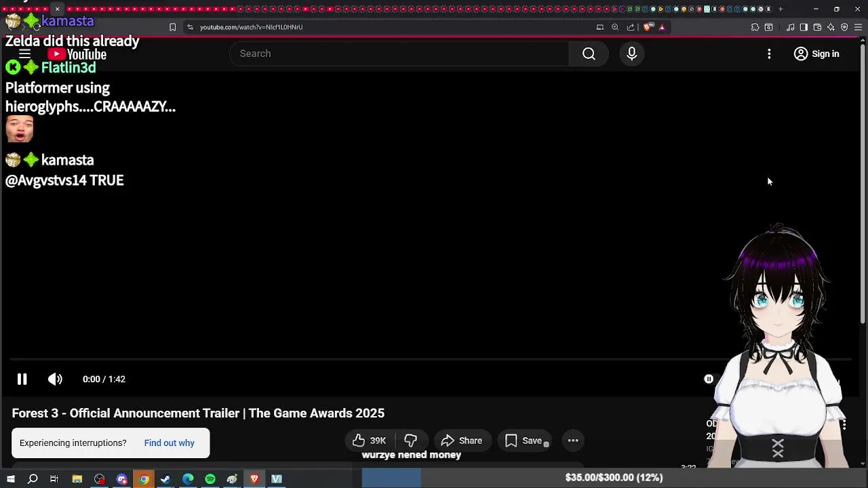Click the YouTube search magnifier button

(589, 54)
